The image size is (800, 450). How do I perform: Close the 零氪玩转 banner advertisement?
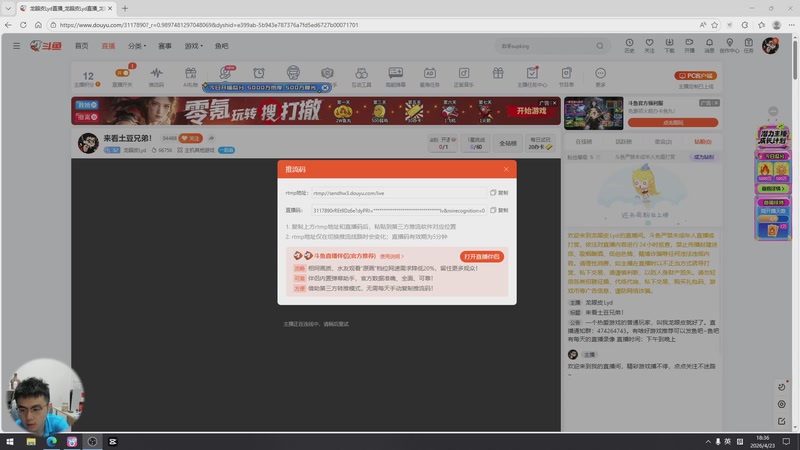point(555,103)
